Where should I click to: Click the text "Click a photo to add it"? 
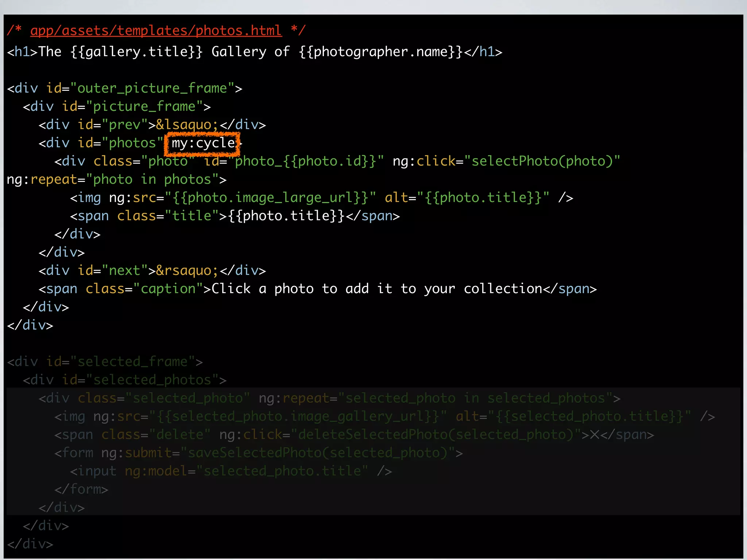[301, 289]
